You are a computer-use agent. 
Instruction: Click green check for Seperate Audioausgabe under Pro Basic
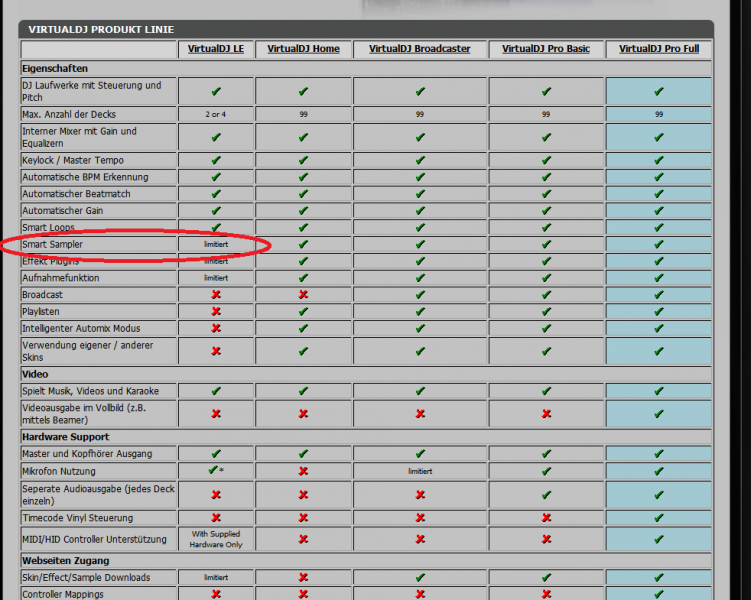pos(546,495)
